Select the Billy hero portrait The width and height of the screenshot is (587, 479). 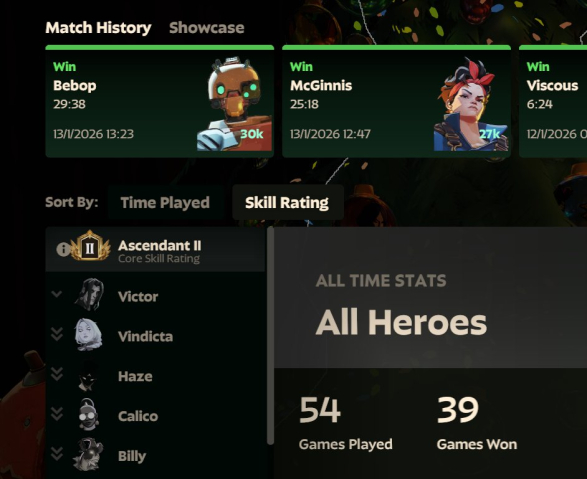point(88,454)
